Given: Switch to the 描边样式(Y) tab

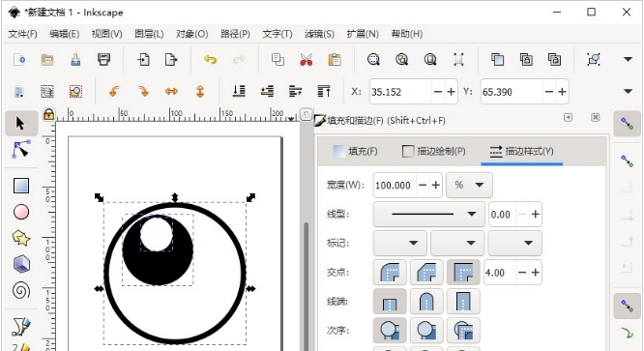Looking at the screenshot, I should click(x=521, y=151).
